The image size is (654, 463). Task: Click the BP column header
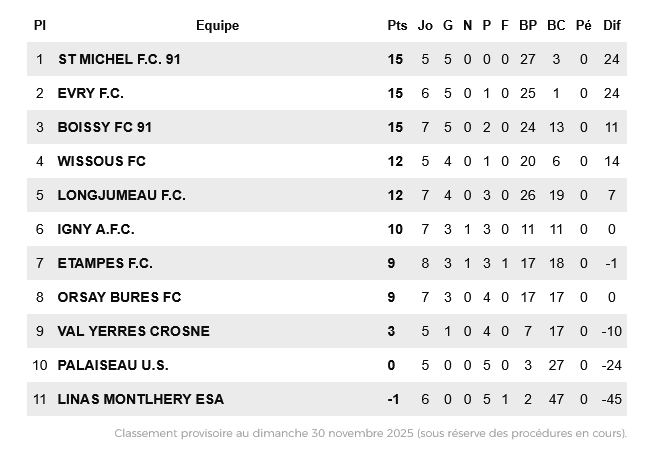[x=528, y=25]
